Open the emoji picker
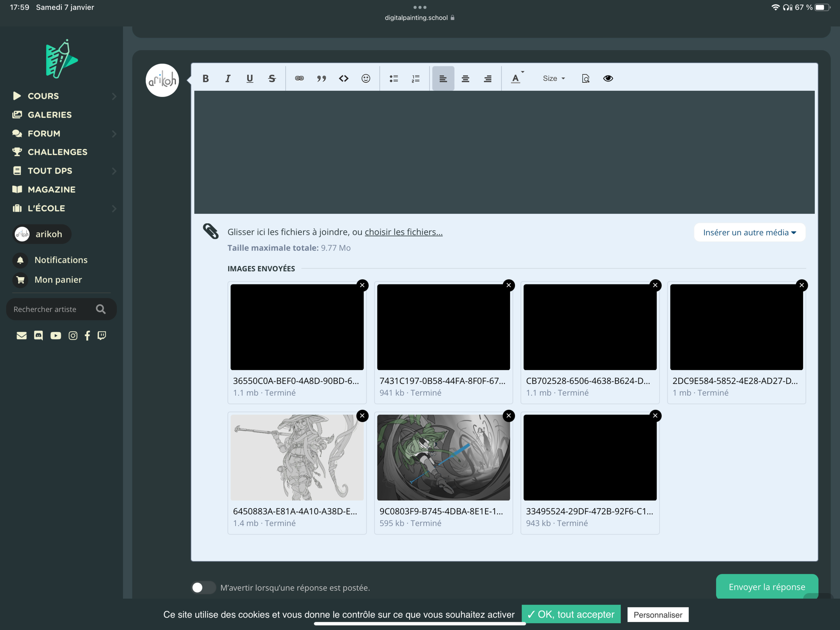 365,78
